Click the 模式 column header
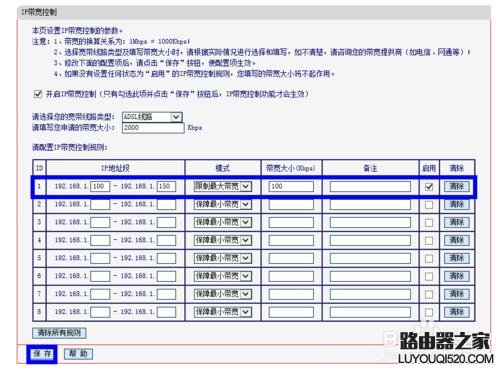 pyautogui.click(x=223, y=168)
